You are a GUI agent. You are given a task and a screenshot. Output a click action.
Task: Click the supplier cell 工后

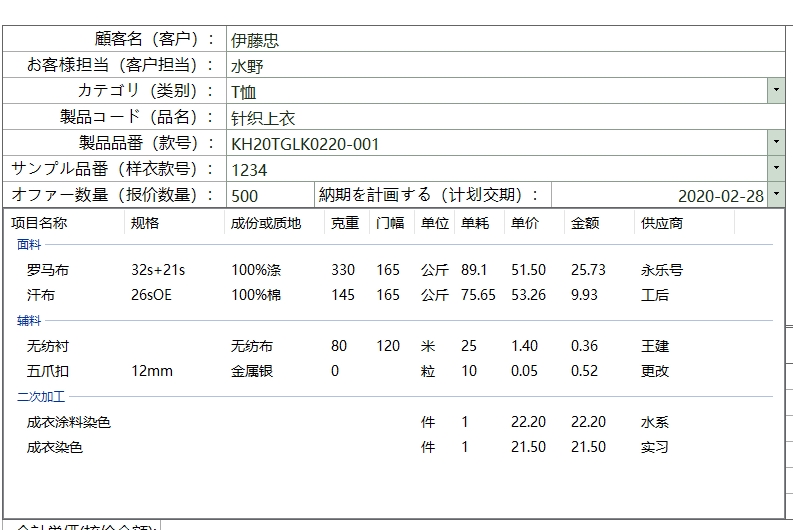pos(655,294)
